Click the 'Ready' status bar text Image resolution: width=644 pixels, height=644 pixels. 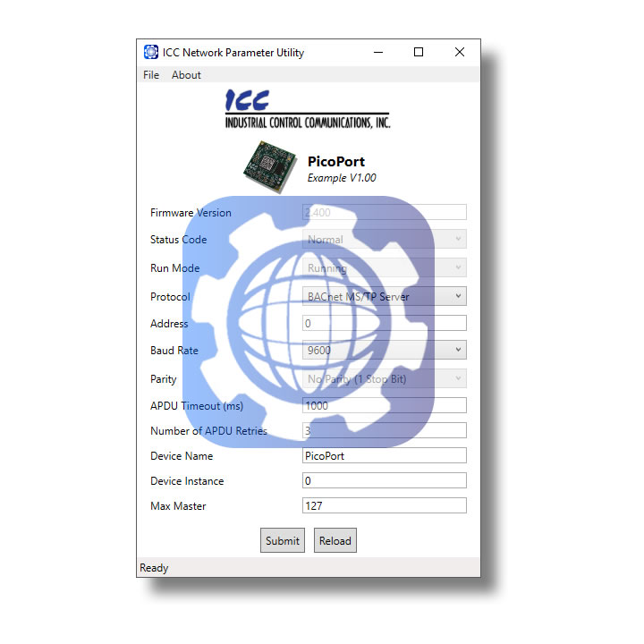point(154,568)
